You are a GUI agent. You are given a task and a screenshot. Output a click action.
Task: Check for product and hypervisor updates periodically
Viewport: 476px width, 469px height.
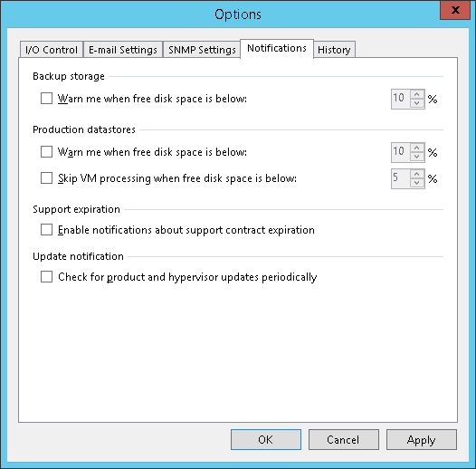tap(46, 277)
